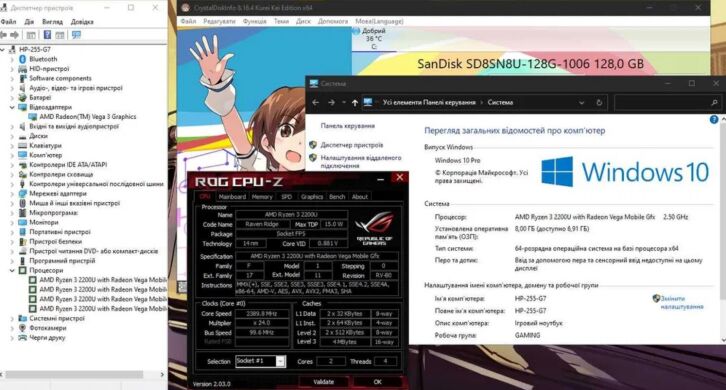Expand the Мережеві адаптери category

(13, 194)
